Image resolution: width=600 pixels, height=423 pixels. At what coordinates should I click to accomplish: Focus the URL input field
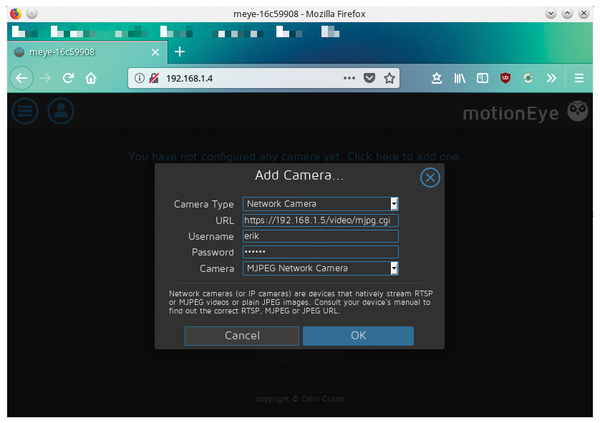(320, 220)
